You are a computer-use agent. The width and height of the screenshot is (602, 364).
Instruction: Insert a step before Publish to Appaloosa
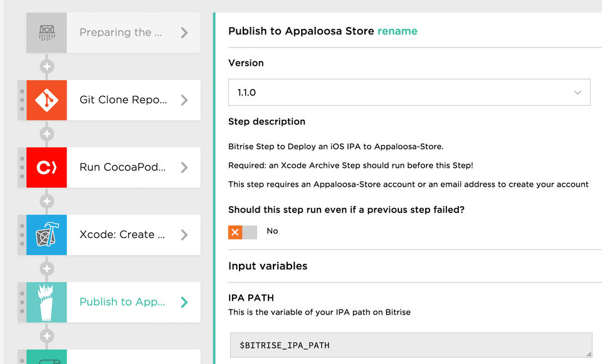[x=46, y=269]
